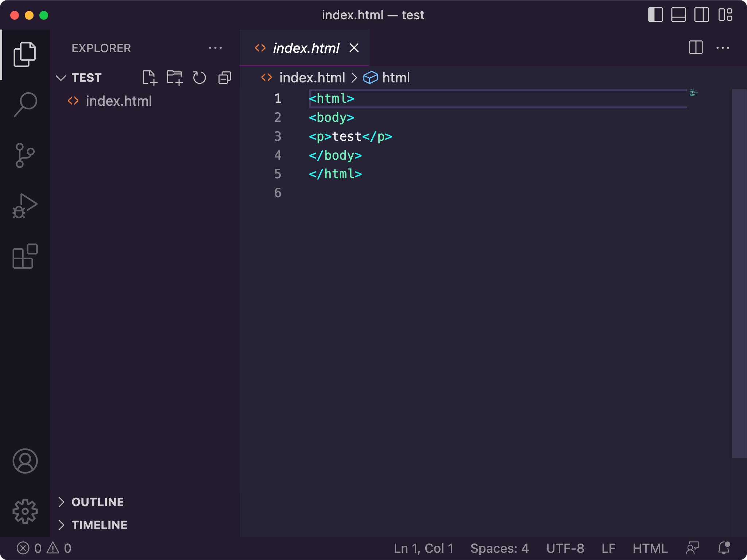Change the language mode HTML
This screenshot has height=560, width=747.
650,548
